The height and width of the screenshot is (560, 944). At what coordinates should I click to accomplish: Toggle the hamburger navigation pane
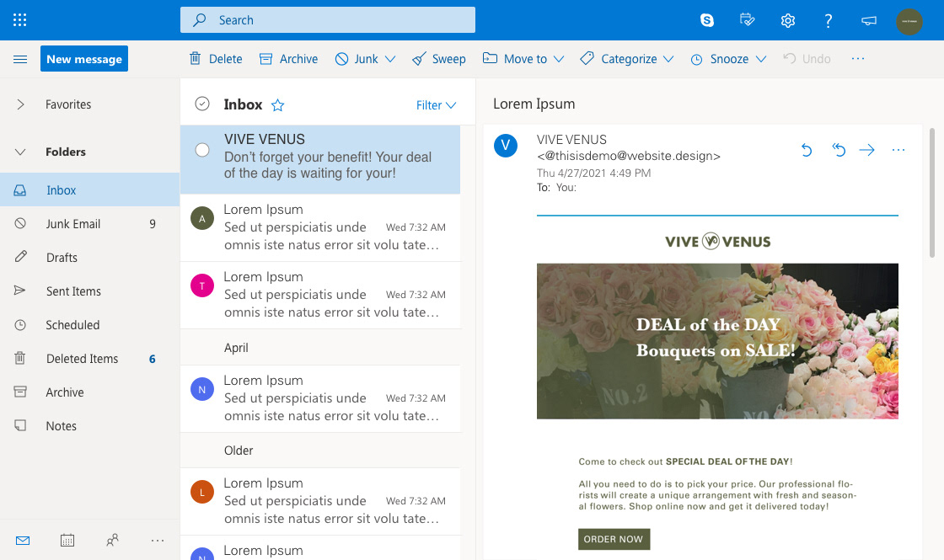[20, 59]
